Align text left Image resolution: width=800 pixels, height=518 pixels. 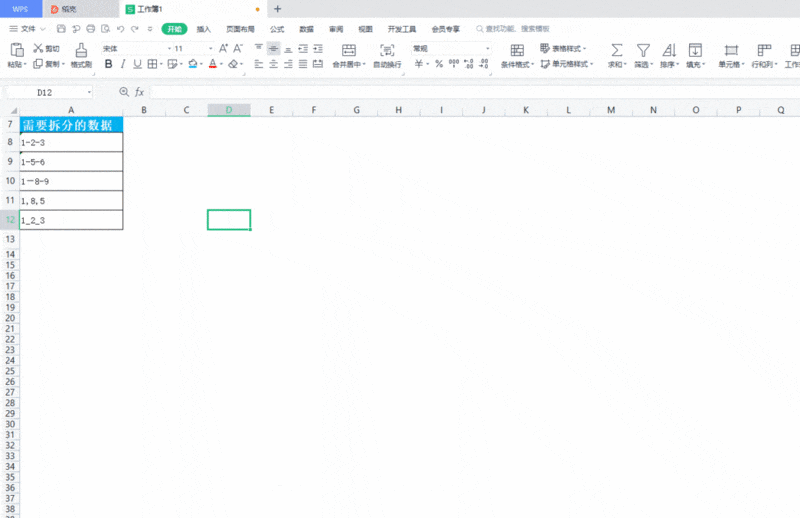(x=259, y=64)
